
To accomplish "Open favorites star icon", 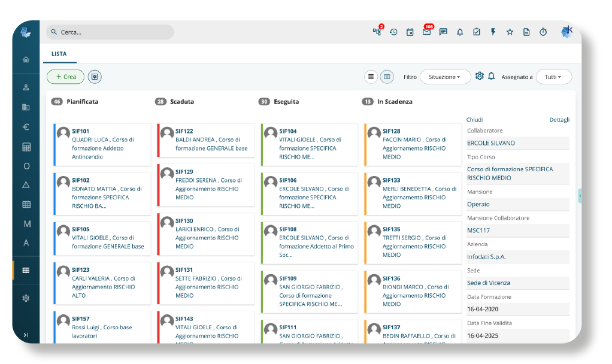I will pos(510,32).
